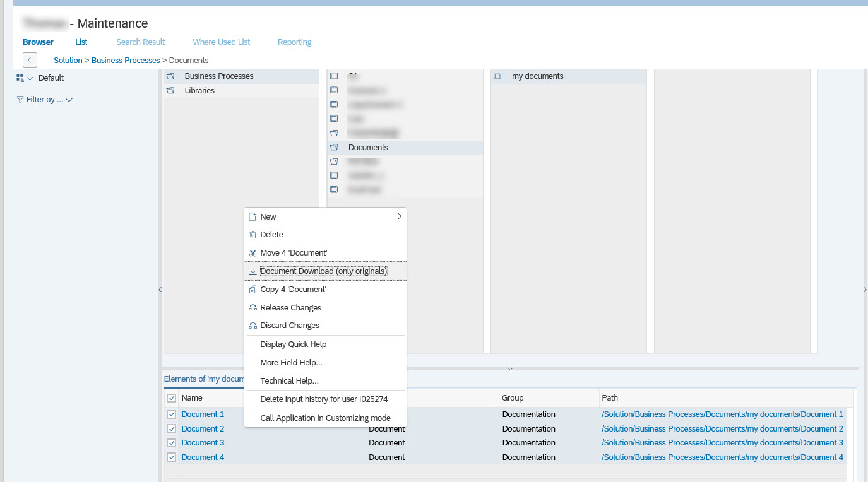Click the right edge arrow of browser
This screenshot has width=868, height=482.
coord(864,290)
